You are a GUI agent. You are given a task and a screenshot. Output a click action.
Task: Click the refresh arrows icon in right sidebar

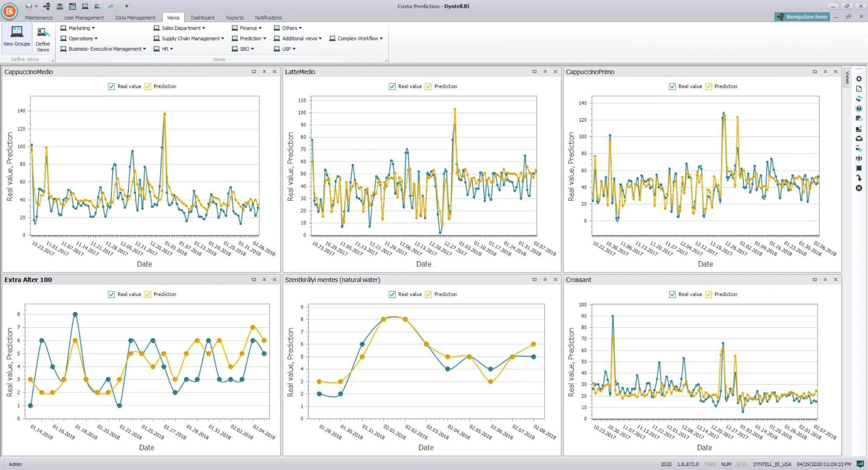[x=858, y=99]
